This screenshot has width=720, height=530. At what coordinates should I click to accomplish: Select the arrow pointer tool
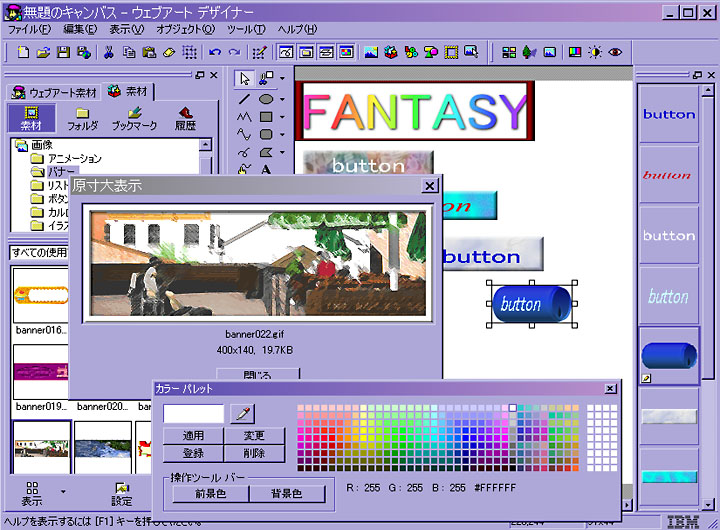coord(244,78)
